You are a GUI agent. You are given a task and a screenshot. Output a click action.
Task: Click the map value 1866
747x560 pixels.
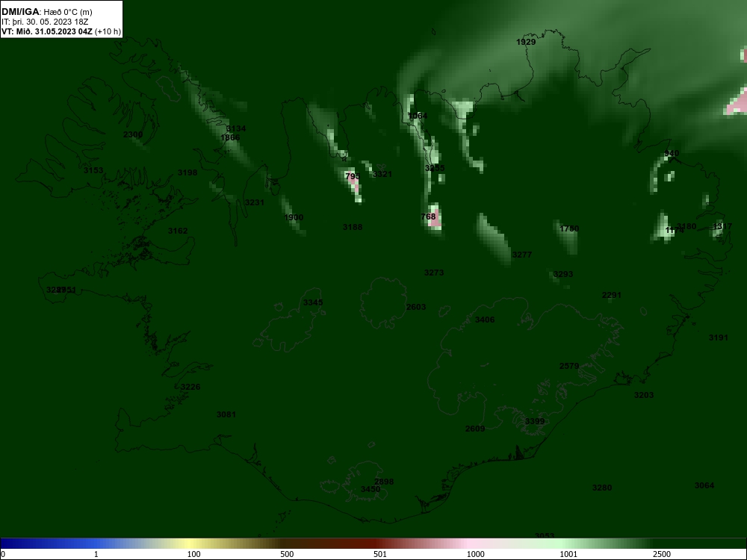coord(230,137)
